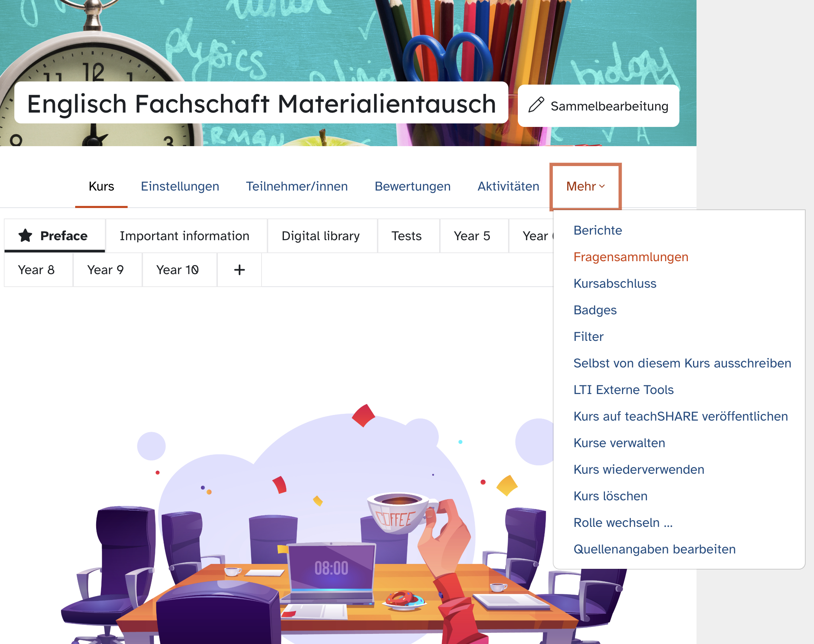Open the Einstellungen tab
The height and width of the screenshot is (644, 814).
180,186
